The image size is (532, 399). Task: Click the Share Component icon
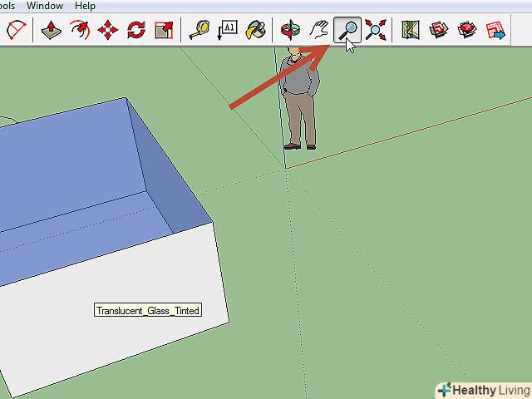click(x=495, y=31)
